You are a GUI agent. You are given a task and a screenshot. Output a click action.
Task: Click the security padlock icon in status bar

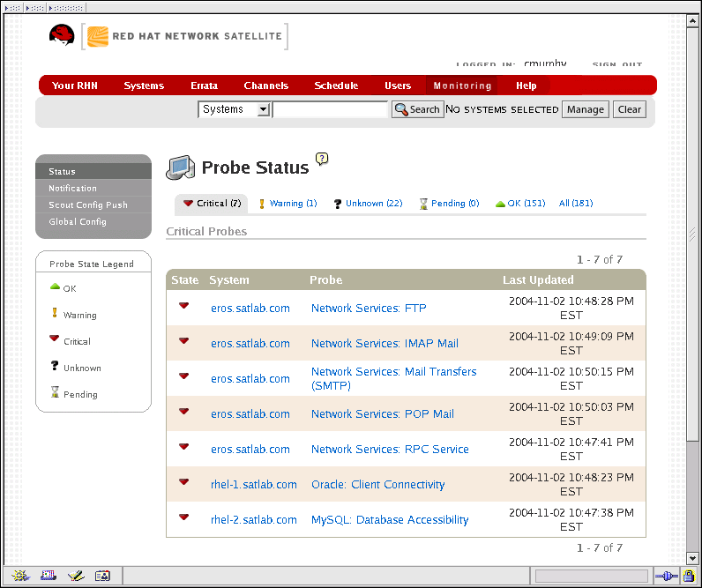pyautogui.click(x=688, y=576)
